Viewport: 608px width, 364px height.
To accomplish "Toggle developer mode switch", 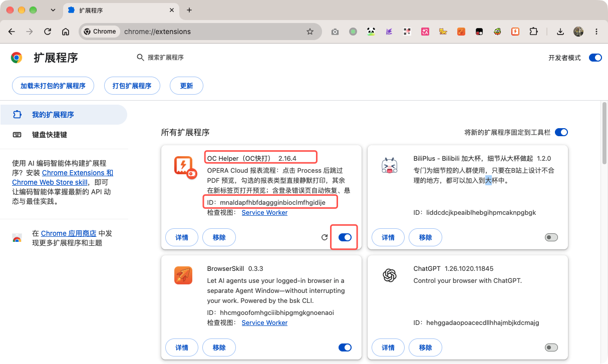I will coord(595,58).
